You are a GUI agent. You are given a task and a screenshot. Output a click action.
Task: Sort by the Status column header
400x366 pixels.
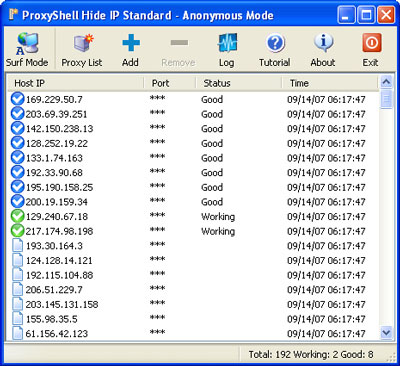point(239,83)
